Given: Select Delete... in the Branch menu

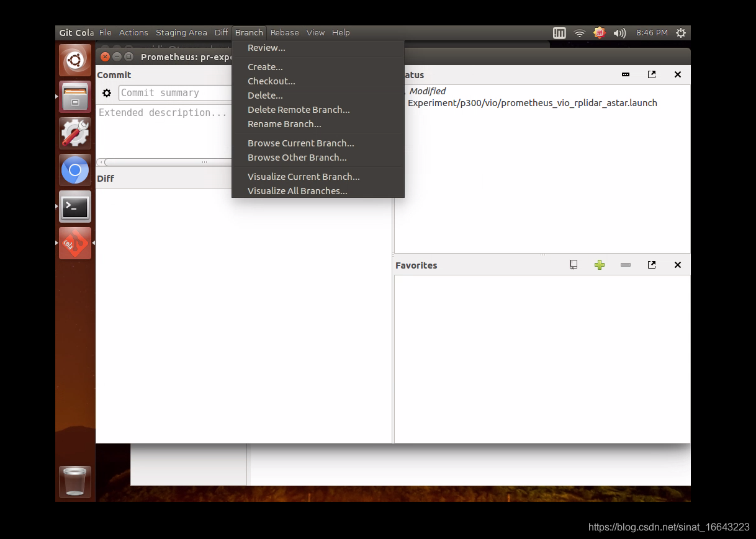Looking at the screenshot, I should (x=318, y=96).
